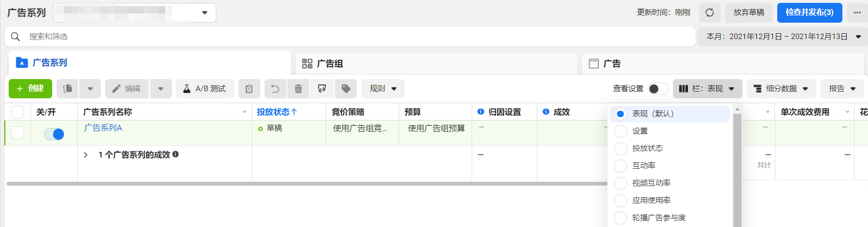Click the 草稿 status cell
The width and height of the screenshot is (868, 227).
(289, 133)
